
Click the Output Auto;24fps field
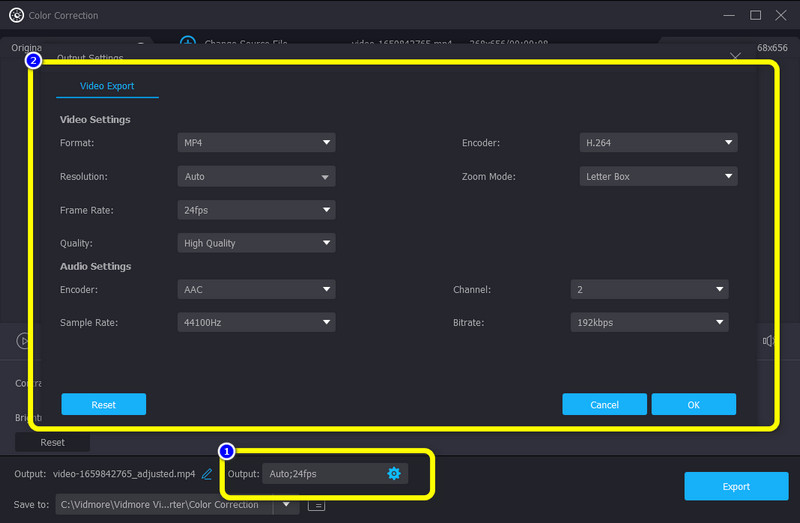pyautogui.click(x=322, y=473)
